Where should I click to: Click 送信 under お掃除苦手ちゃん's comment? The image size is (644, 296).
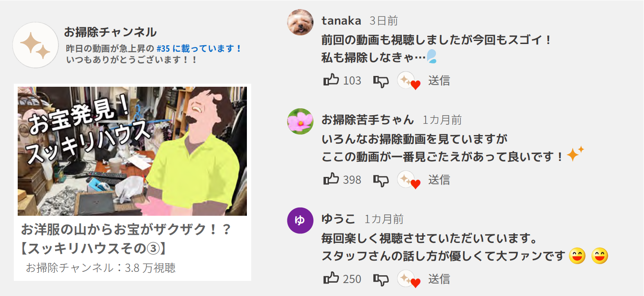(439, 179)
